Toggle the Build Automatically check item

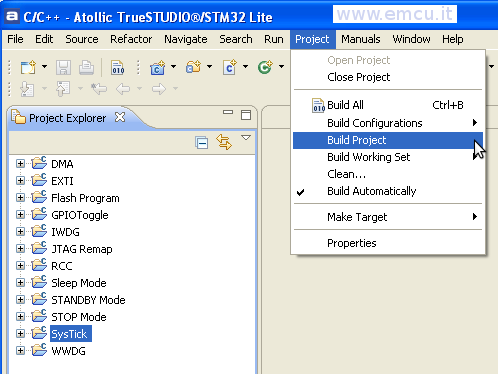coord(388,191)
